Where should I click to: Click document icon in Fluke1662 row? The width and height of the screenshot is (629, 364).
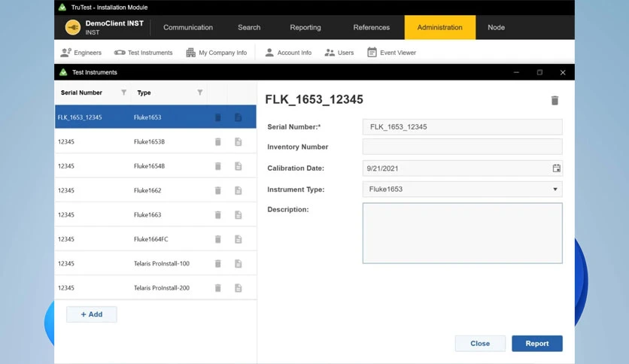click(239, 190)
